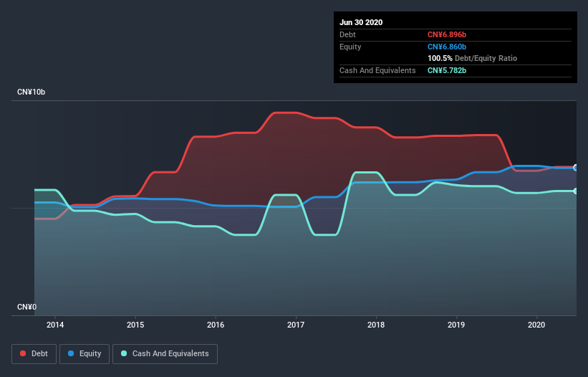Click the 2017 x-axis label
This screenshot has width=588, height=377.
296,325
